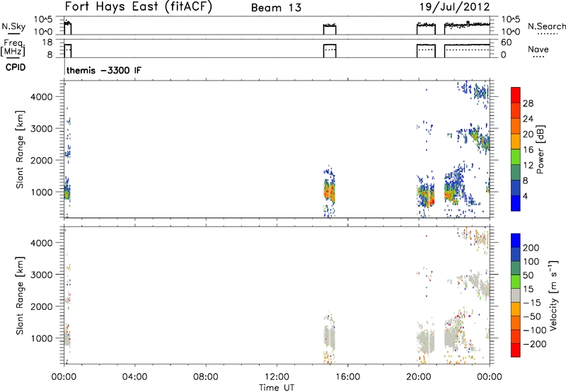The height and width of the screenshot is (392, 566).
Task: Click the frequency block near 15:00 UT
Action: pyautogui.click(x=330, y=51)
